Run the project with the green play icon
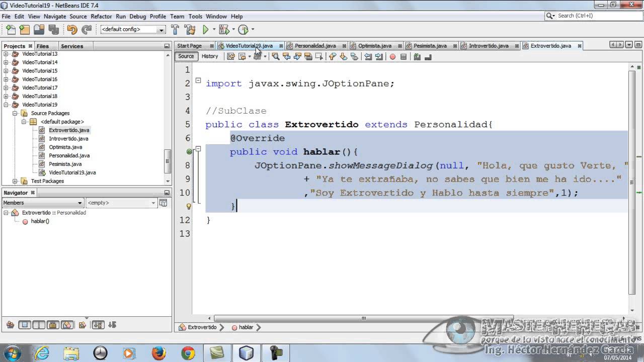644x362 pixels. (205, 30)
